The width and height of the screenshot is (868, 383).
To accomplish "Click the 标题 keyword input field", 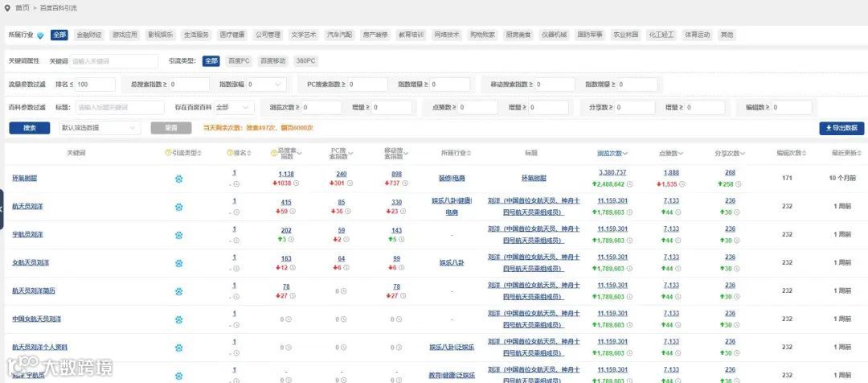I will click(x=120, y=108).
